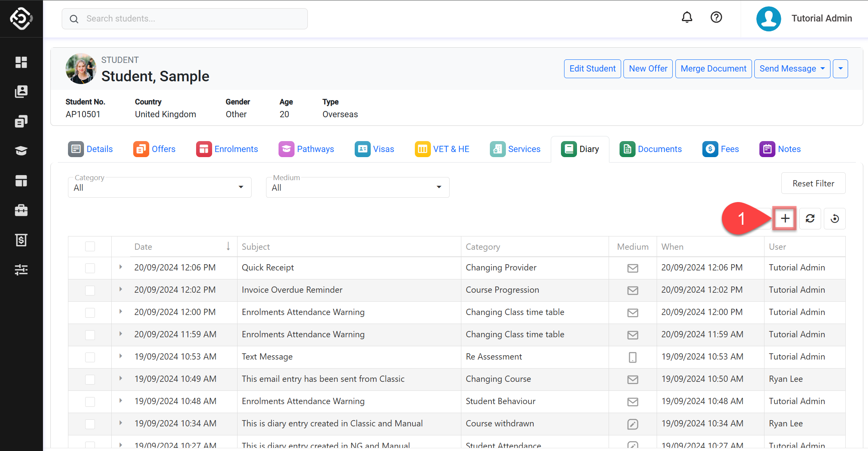868x451 pixels.
Task: Switch to the Services tab
Action: 515,149
